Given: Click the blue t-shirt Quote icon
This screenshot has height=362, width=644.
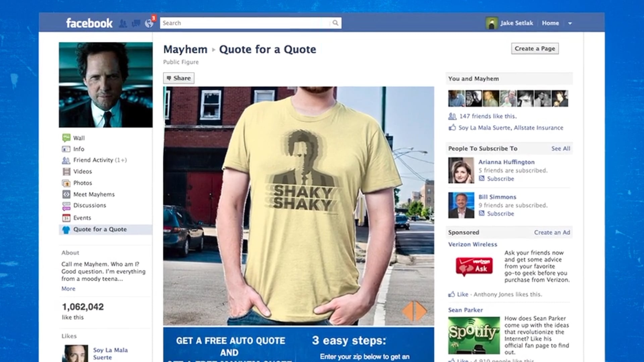Looking at the screenshot, I should point(66,230).
